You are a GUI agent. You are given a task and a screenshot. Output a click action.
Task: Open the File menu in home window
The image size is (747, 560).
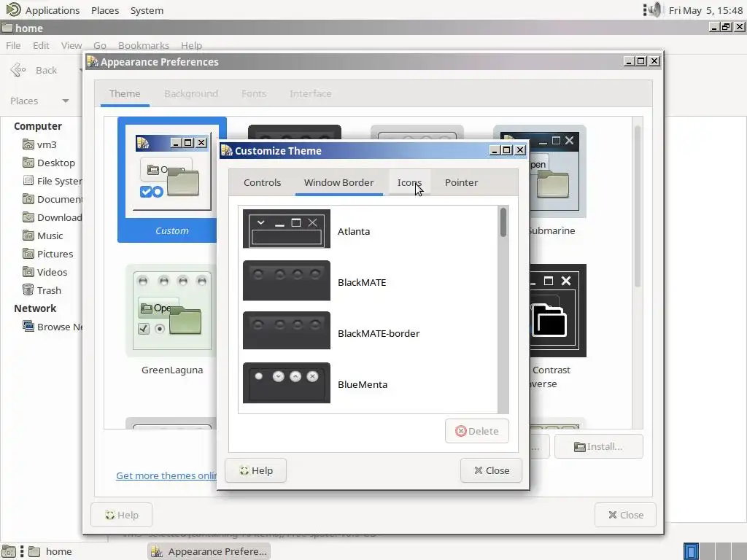coord(13,45)
